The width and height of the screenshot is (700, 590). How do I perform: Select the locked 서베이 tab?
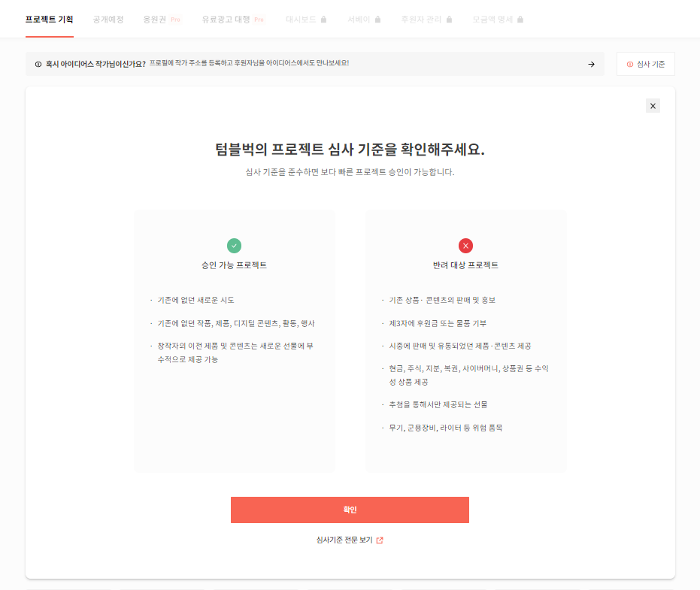click(x=364, y=20)
